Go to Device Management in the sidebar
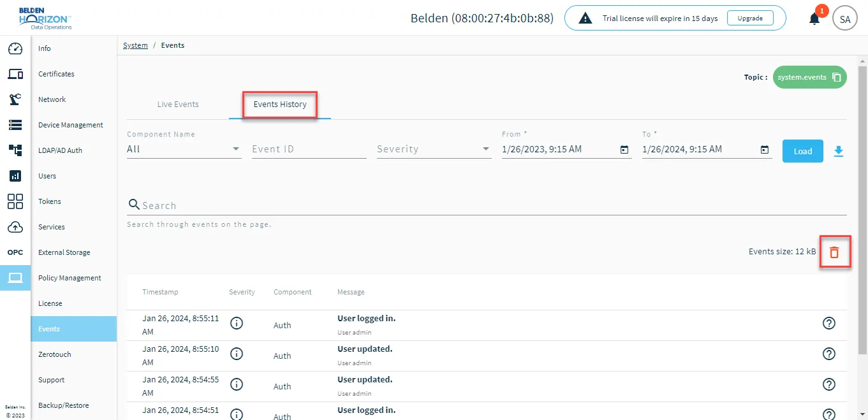Image resolution: width=868 pixels, height=420 pixels. pos(71,125)
